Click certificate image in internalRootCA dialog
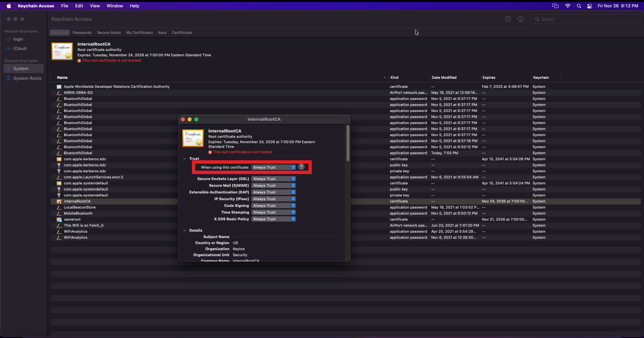 [x=193, y=138]
